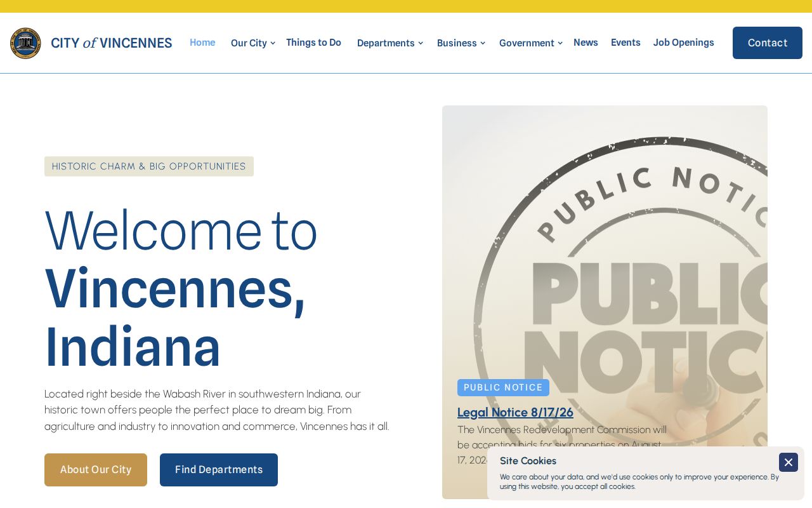Open the Job Openings page

[684, 43]
